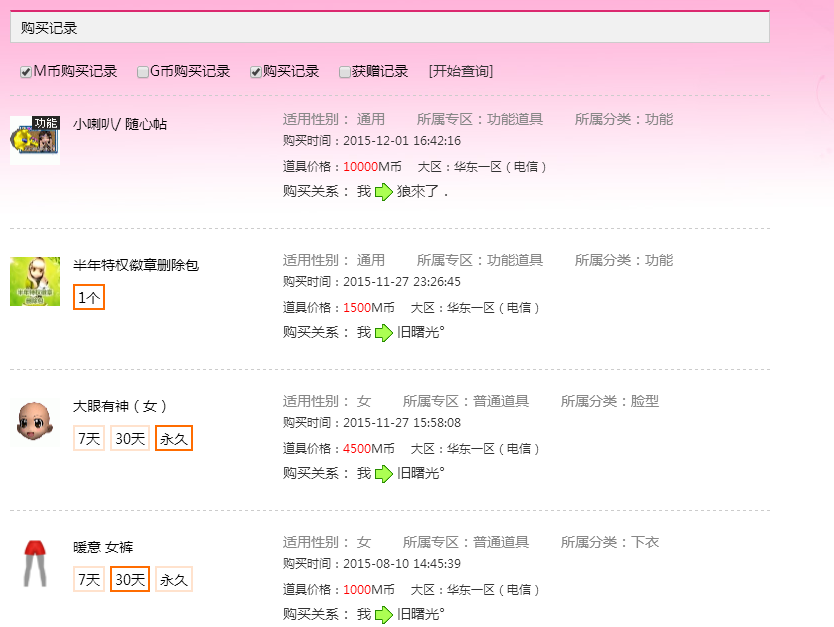This screenshot has width=834, height=627.
Task: Click the green arrow in 半年特权徽章删除包 row
Action: pos(383,332)
